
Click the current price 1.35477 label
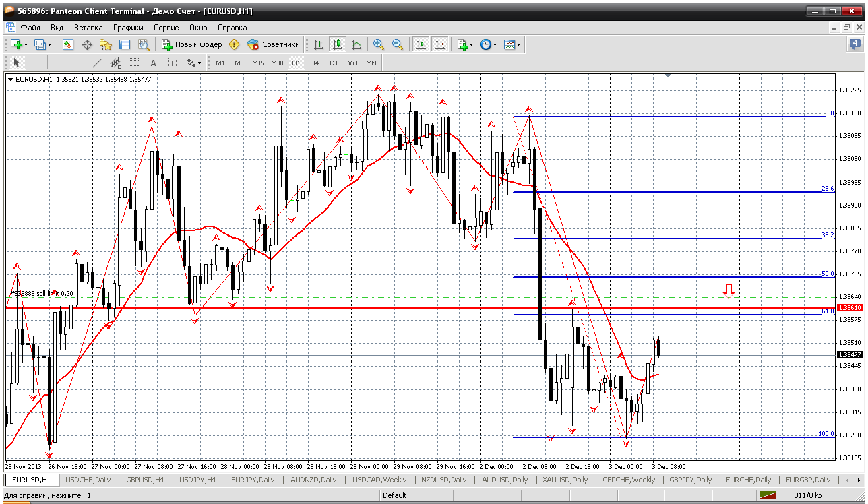tap(849, 355)
